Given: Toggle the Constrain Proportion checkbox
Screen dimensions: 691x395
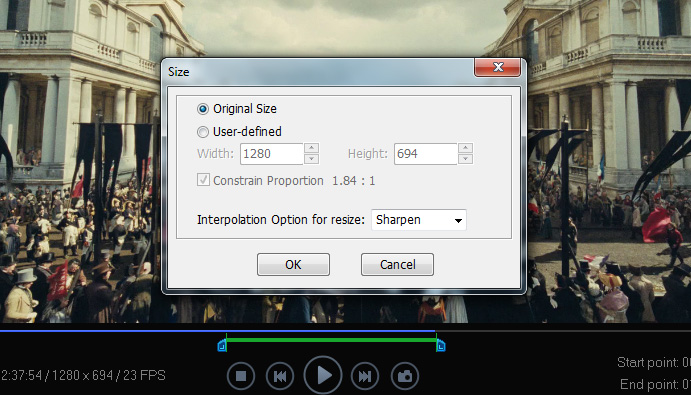Looking at the screenshot, I should [203, 180].
